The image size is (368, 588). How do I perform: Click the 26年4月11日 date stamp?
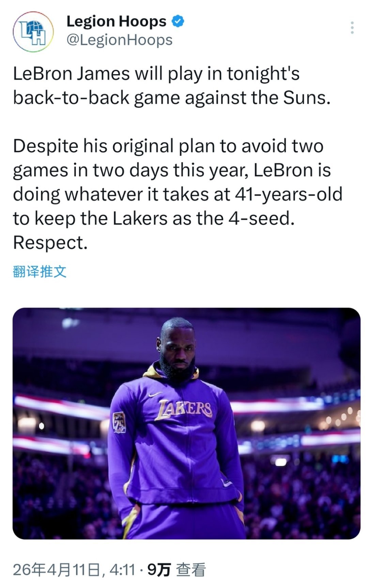click(57, 570)
